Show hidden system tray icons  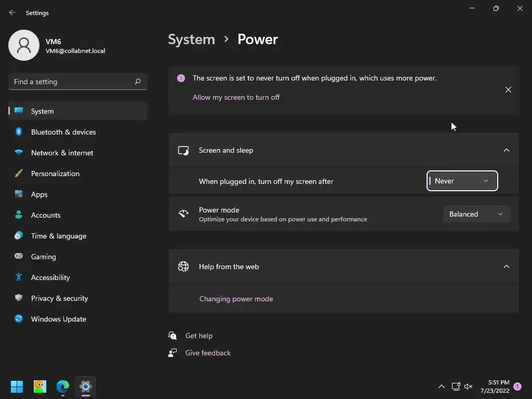[442, 387]
